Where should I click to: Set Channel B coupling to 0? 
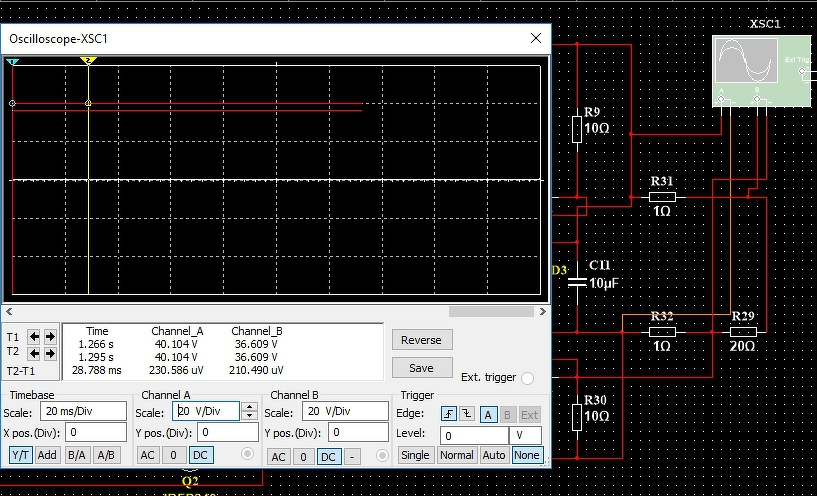tap(303, 457)
